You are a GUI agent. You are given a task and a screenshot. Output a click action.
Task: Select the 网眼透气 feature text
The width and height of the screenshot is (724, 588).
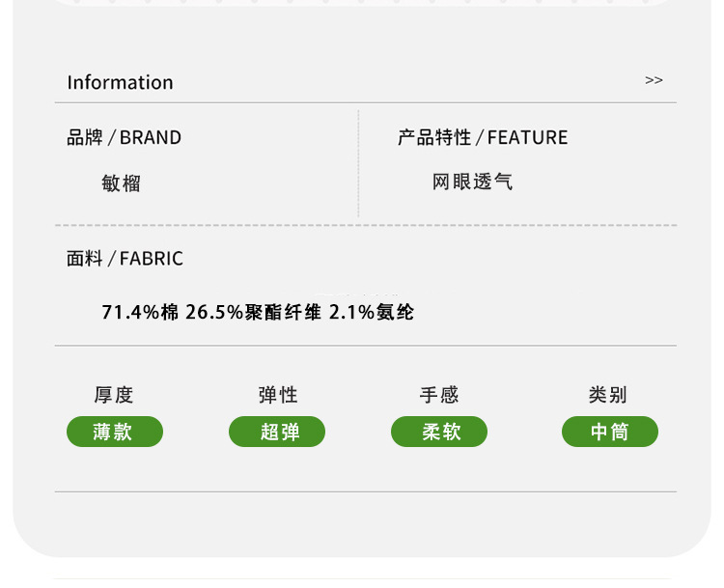[x=472, y=182]
